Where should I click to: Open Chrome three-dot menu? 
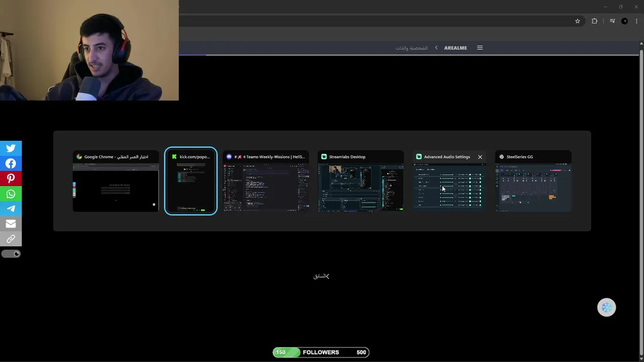pyautogui.click(x=637, y=21)
